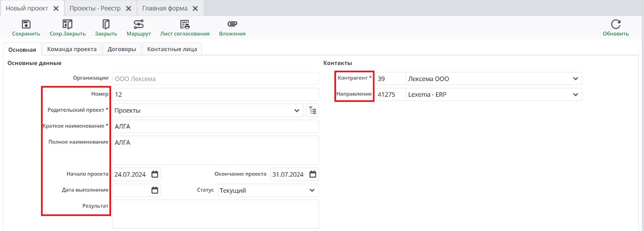Image resolution: width=644 pixels, height=231 pixels.
Task: Expand the Статус dropdown
Action: (312, 190)
